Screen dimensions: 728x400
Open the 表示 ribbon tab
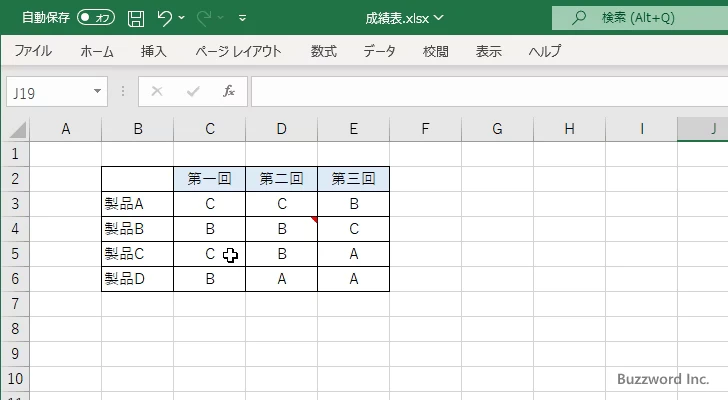pyautogui.click(x=488, y=51)
